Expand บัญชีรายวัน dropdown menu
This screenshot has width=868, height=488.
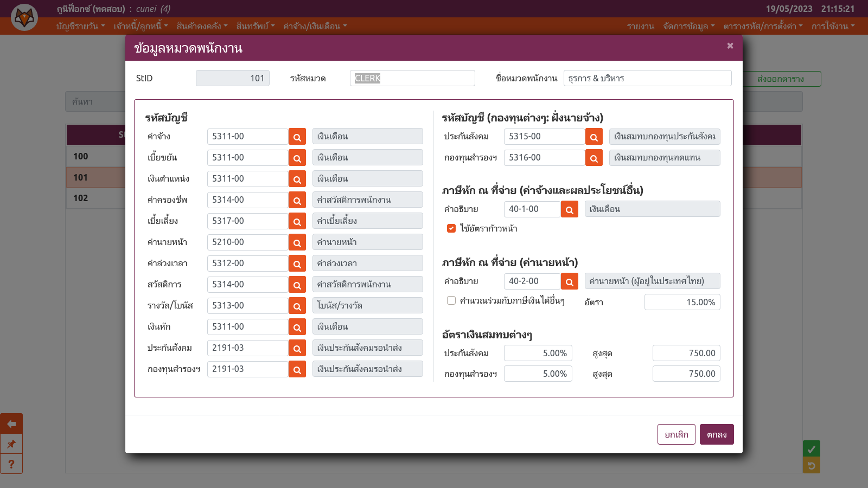[x=80, y=26]
